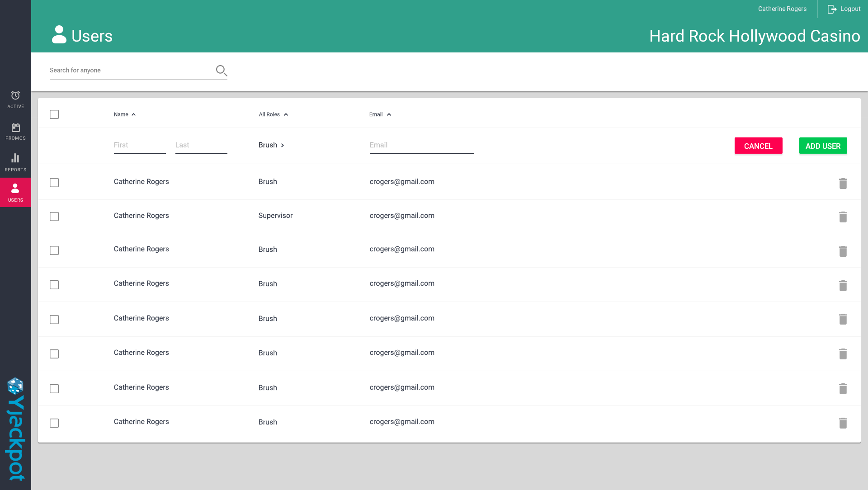This screenshot has width=868, height=490.
Task: Select the Users sidebar tab
Action: (15, 193)
